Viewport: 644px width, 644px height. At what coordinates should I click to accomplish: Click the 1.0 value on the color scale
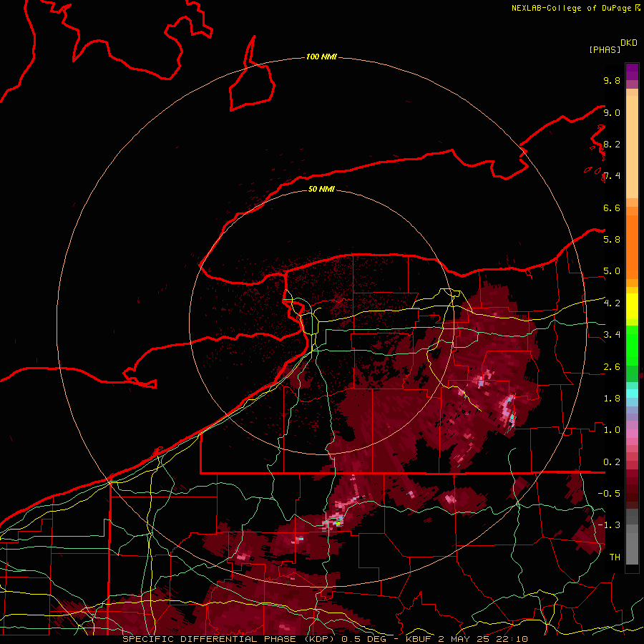(x=612, y=429)
